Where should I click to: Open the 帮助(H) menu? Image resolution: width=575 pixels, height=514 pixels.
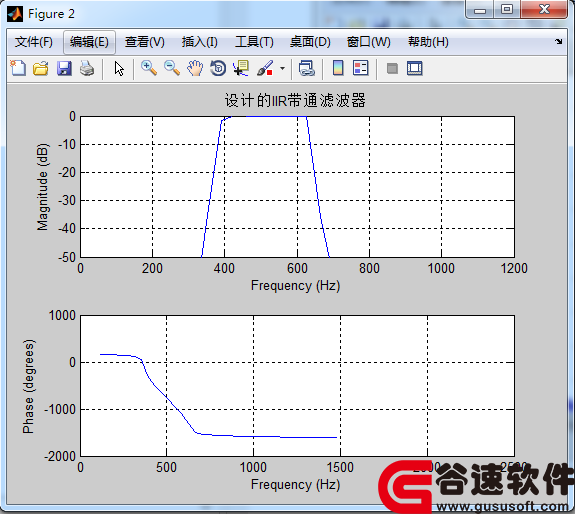tap(428, 42)
